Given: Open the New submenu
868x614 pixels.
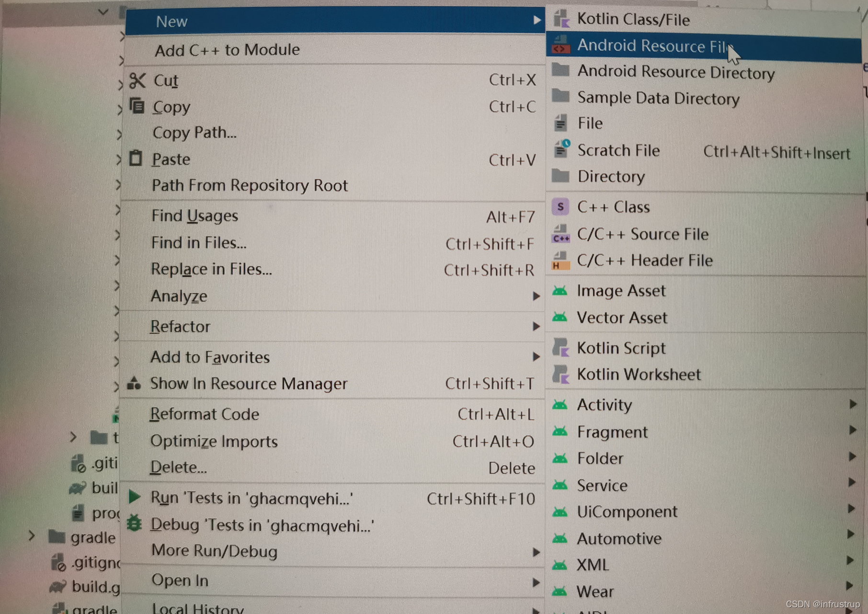Looking at the screenshot, I should tap(335, 21).
